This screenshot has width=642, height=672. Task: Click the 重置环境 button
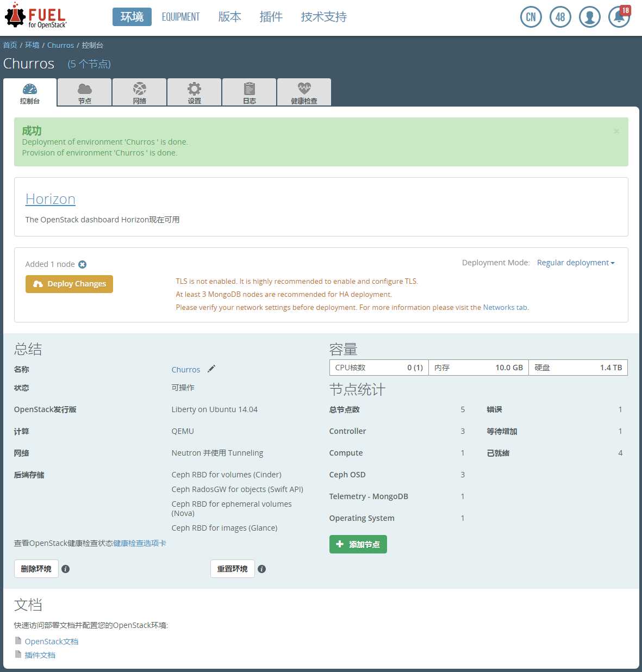tap(233, 569)
